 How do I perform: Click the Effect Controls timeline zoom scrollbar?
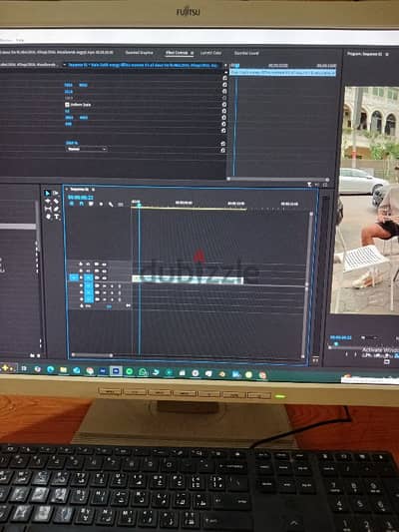click(x=277, y=179)
